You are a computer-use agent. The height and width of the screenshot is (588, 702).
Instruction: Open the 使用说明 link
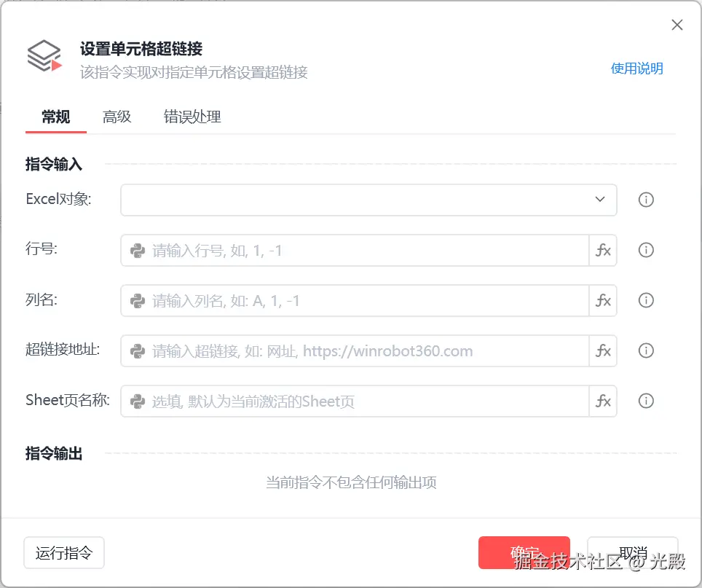coord(636,68)
